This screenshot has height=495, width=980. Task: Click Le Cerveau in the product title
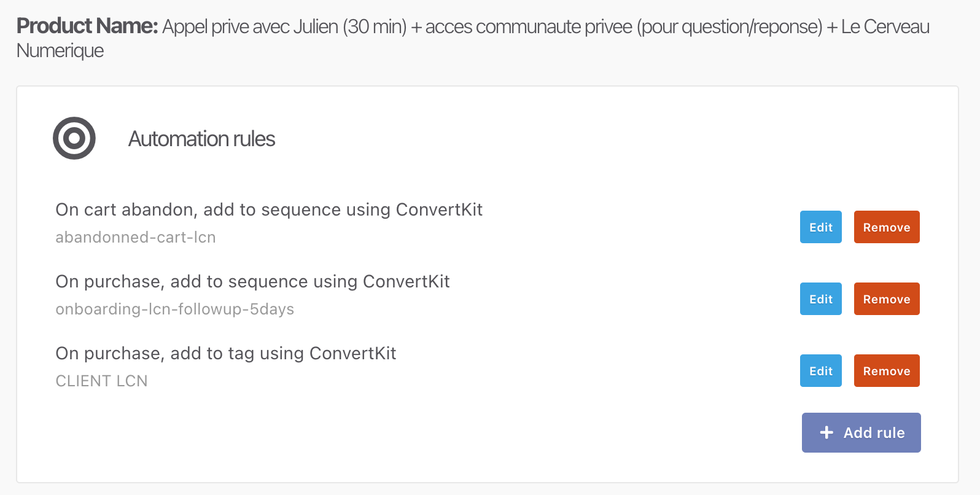(x=885, y=26)
